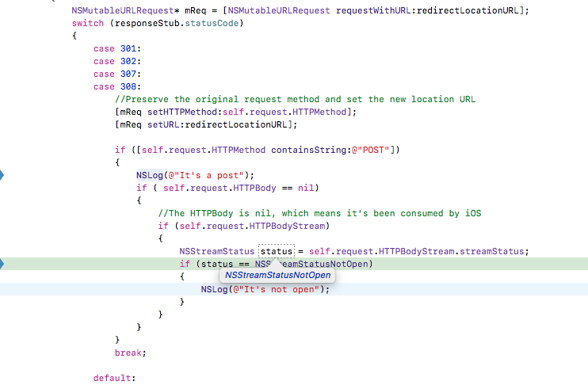Click 'HTTPBody' in the nil comparison

254,188
